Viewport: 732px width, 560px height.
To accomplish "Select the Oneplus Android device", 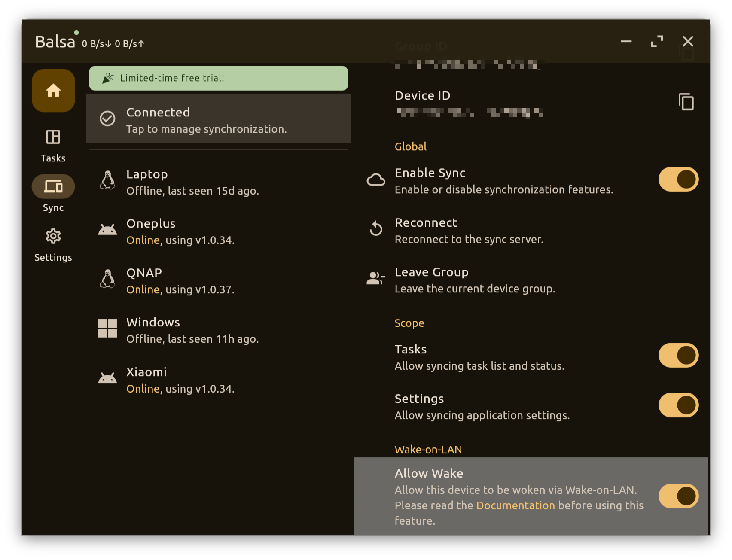I will click(218, 231).
